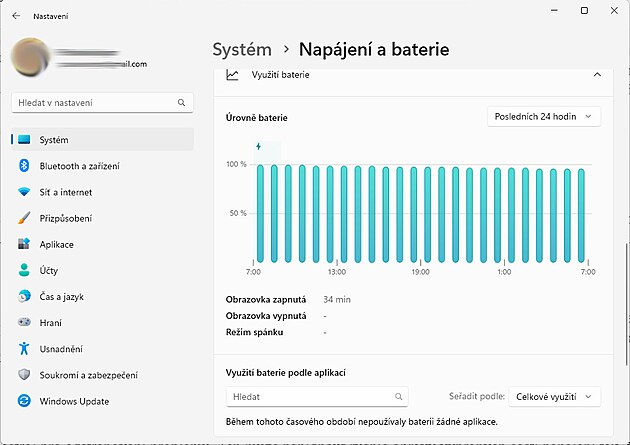Click the Hledat app search field

[317, 397]
